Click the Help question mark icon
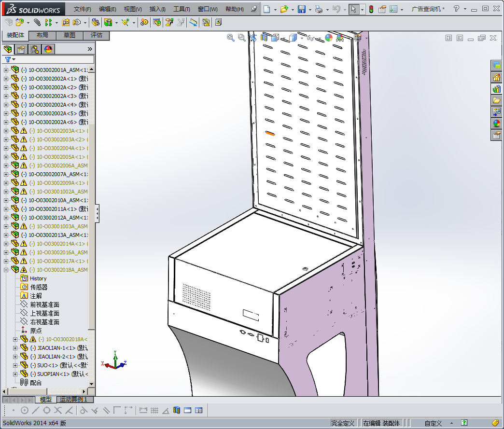 coord(456,9)
